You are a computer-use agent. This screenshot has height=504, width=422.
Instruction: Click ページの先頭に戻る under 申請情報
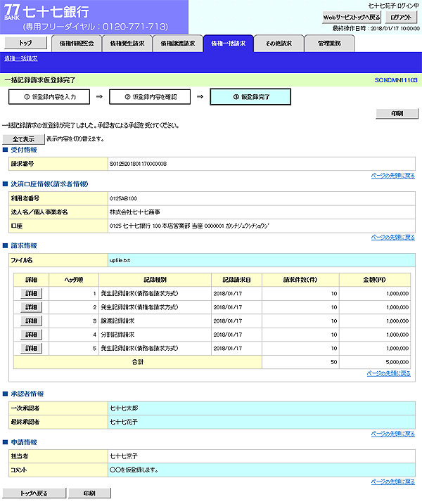click(x=392, y=482)
